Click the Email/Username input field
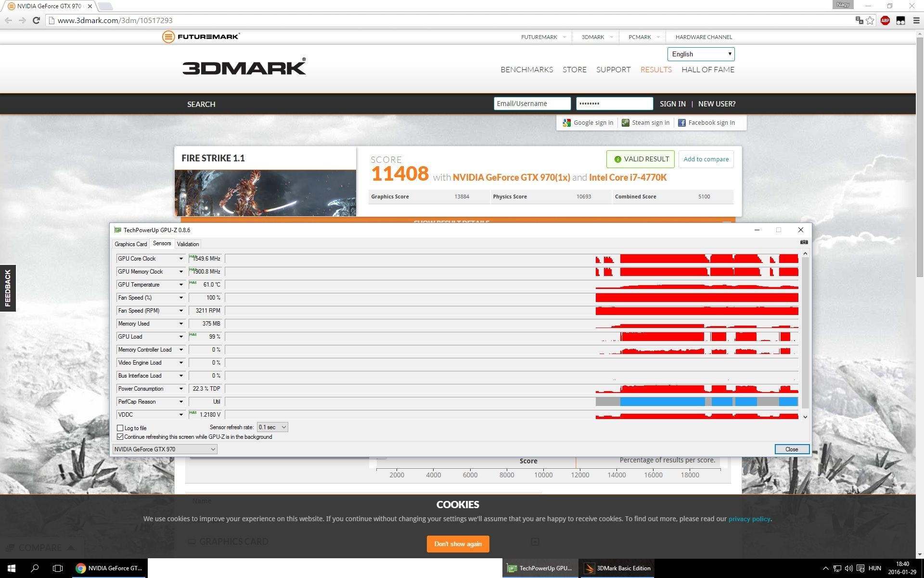This screenshot has height=578, width=924. (x=532, y=104)
